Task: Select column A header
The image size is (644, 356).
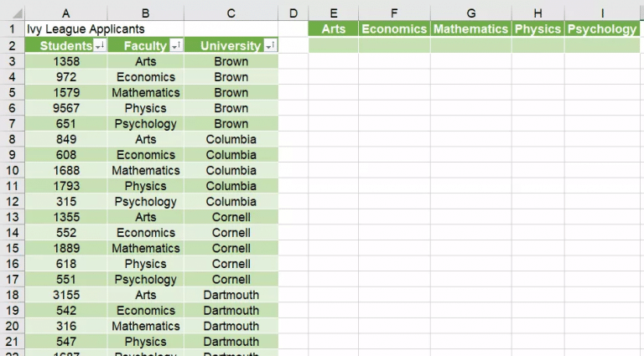Action: click(65, 13)
